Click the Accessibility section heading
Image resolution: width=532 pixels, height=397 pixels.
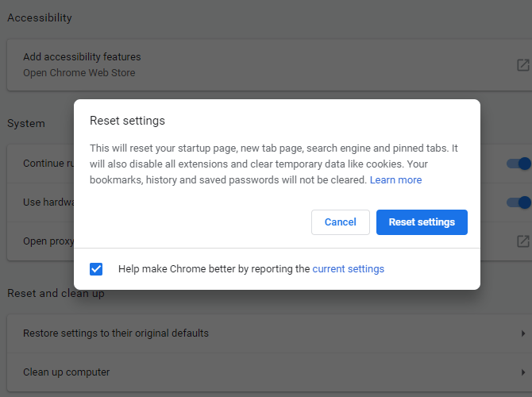click(40, 17)
